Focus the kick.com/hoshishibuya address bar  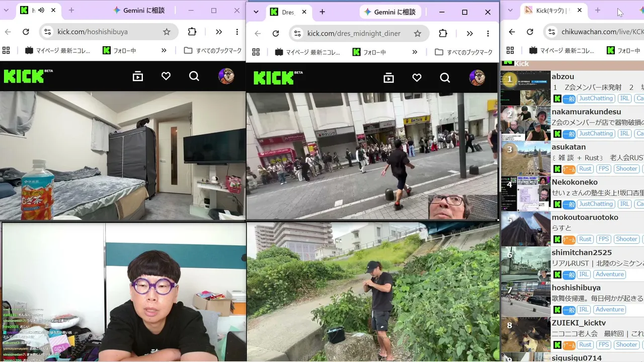tap(108, 32)
